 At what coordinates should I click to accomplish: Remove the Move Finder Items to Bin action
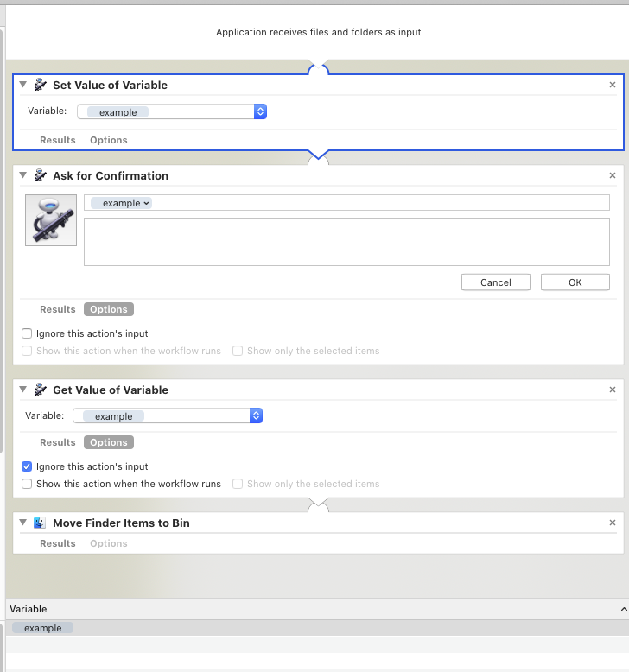pyautogui.click(x=613, y=523)
